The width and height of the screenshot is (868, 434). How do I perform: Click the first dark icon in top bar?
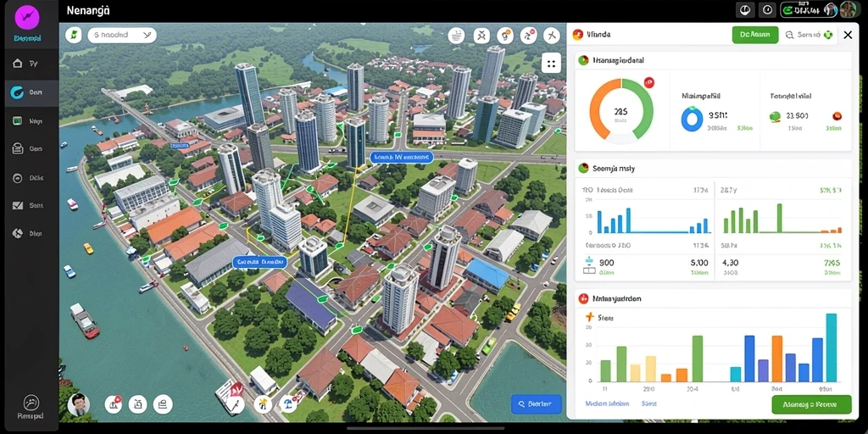[x=744, y=9]
